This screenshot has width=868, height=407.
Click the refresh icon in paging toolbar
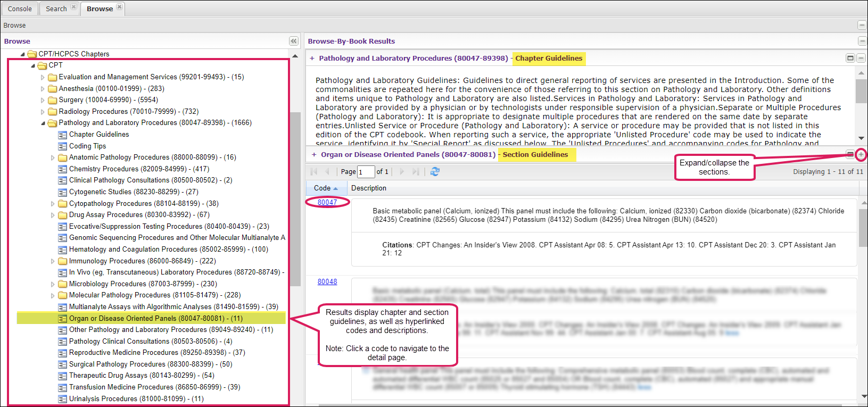[435, 171]
